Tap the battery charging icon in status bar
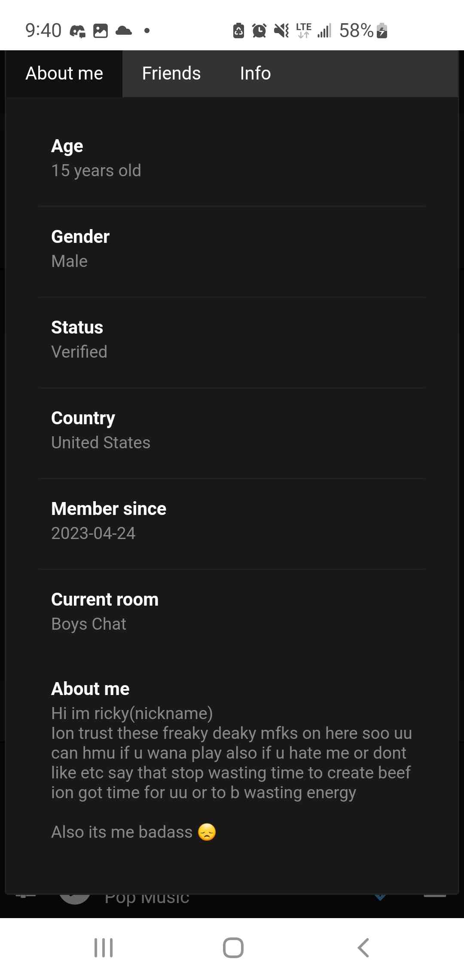This screenshot has width=464, height=980. click(x=382, y=31)
